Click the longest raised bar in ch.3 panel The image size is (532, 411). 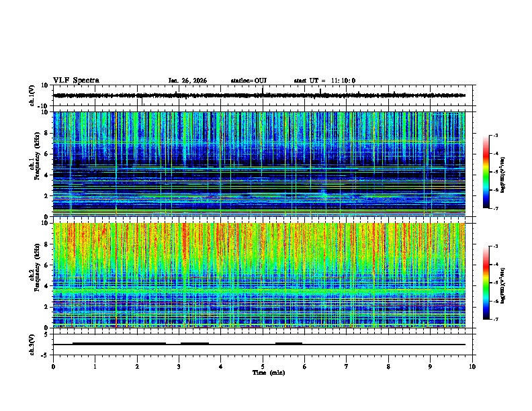tap(119, 344)
